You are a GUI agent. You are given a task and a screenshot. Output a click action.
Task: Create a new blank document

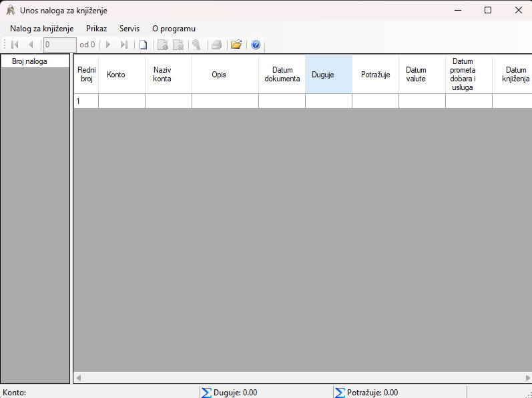144,45
